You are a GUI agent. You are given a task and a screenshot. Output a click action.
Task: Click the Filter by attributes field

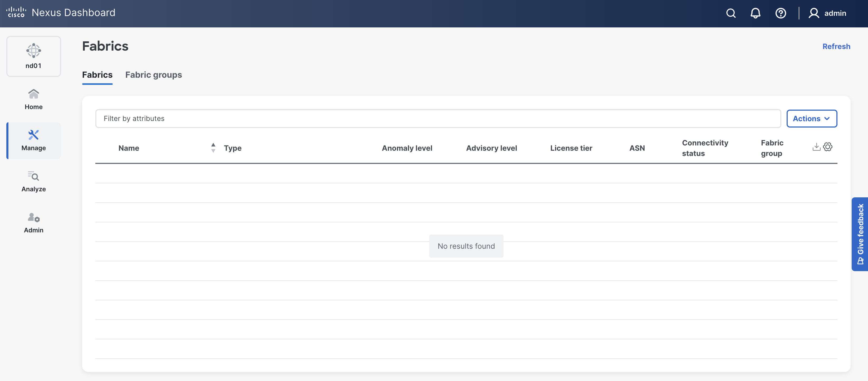[x=438, y=118]
